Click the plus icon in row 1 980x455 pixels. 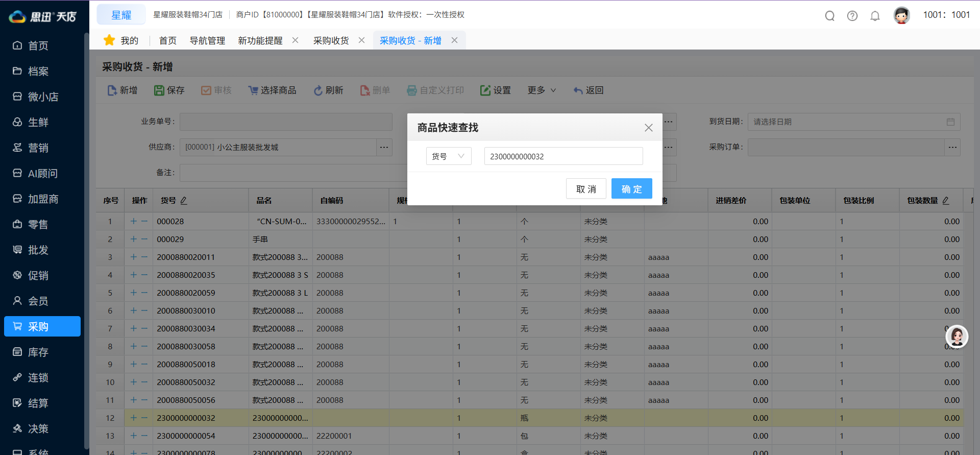click(x=134, y=221)
